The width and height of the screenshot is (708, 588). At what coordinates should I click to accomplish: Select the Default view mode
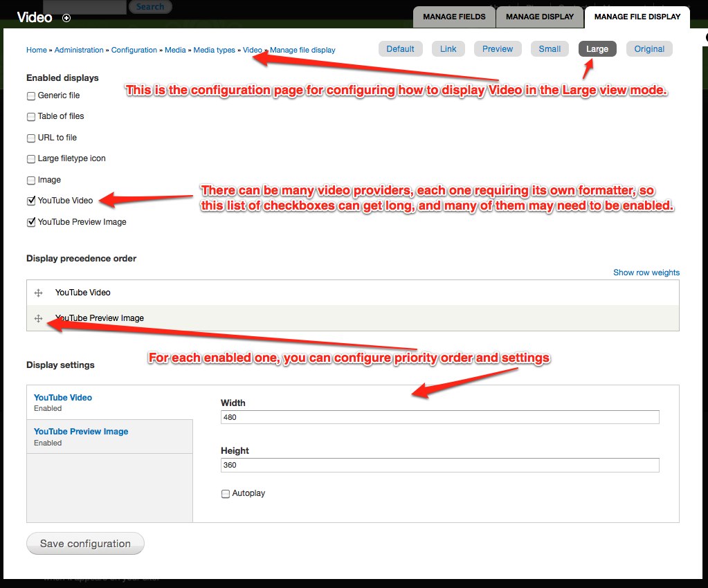coord(400,49)
